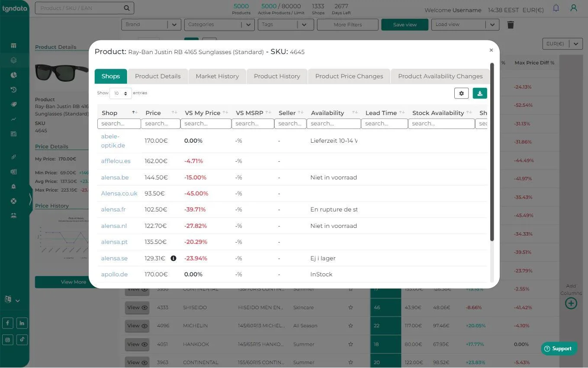Focus the Shop column search box

(119, 124)
